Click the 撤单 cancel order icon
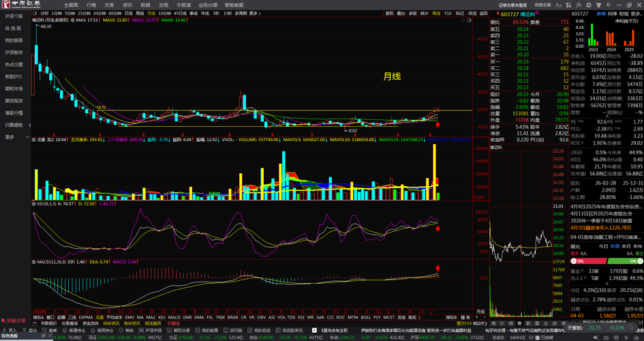The height and width of the screenshot is (341, 644). point(44,330)
